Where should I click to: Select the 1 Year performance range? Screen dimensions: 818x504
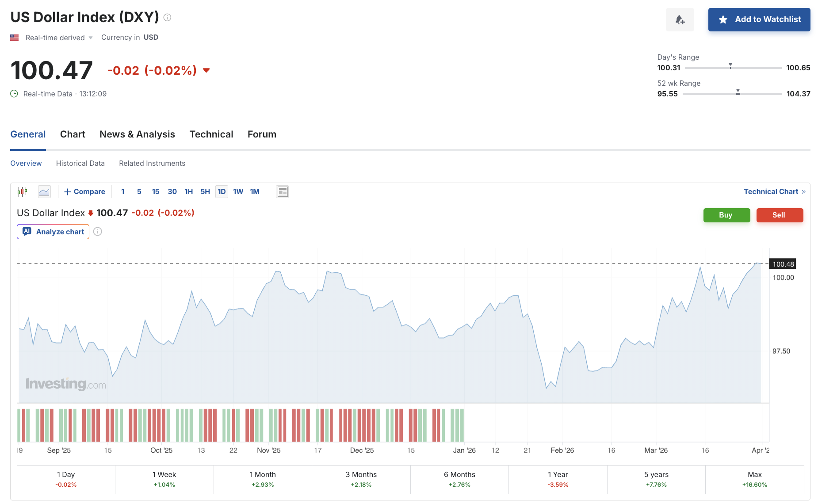point(558,479)
